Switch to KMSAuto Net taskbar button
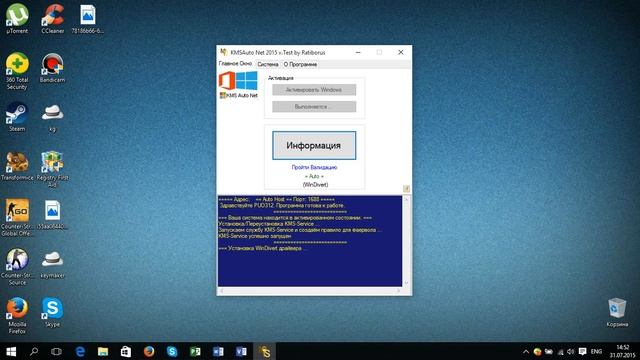The height and width of the screenshot is (360, 640). pos(264,351)
